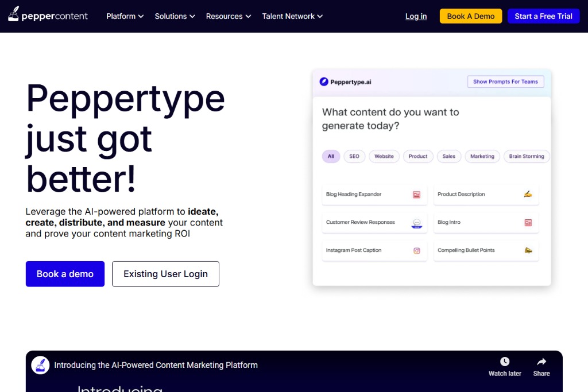Image resolution: width=588 pixels, height=392 pixels.
Task: Expand the Platform dropdown menu
Action: [x=125, y=16]
